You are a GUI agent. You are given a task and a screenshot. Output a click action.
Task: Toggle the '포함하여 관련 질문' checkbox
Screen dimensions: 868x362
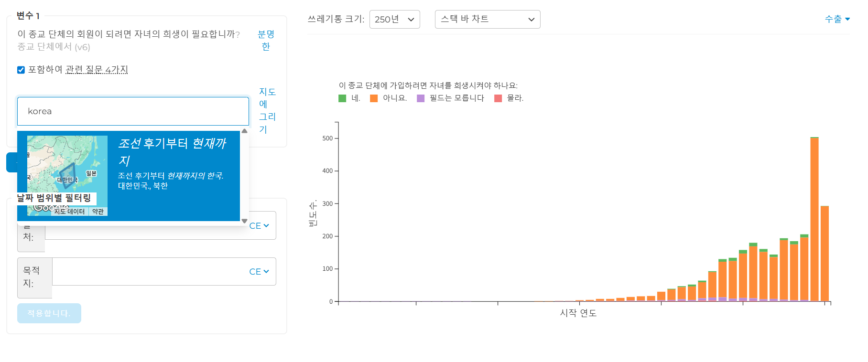(21, 70)
